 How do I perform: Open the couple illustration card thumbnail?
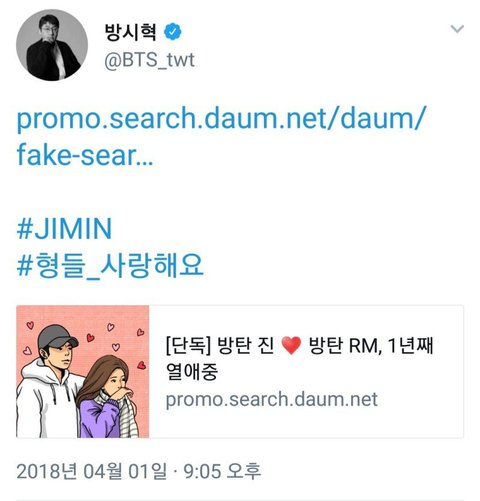(83, 371)
